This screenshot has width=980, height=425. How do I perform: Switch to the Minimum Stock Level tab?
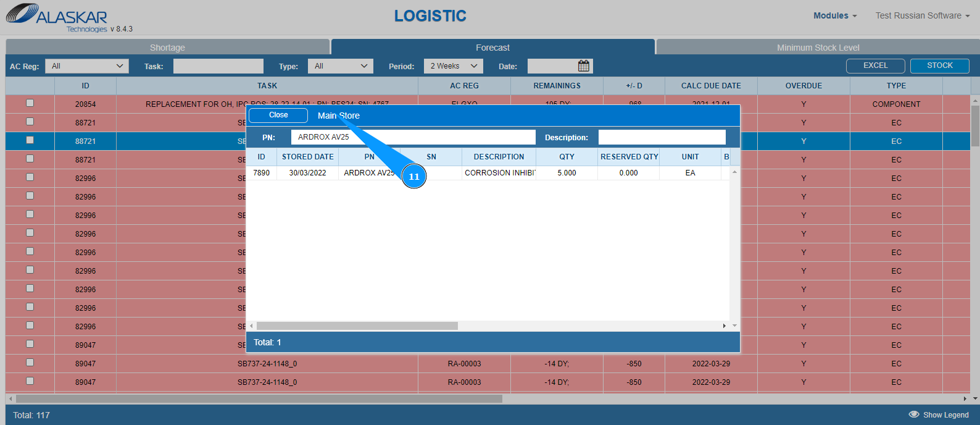pyautogui.click(x=818, y=48)
